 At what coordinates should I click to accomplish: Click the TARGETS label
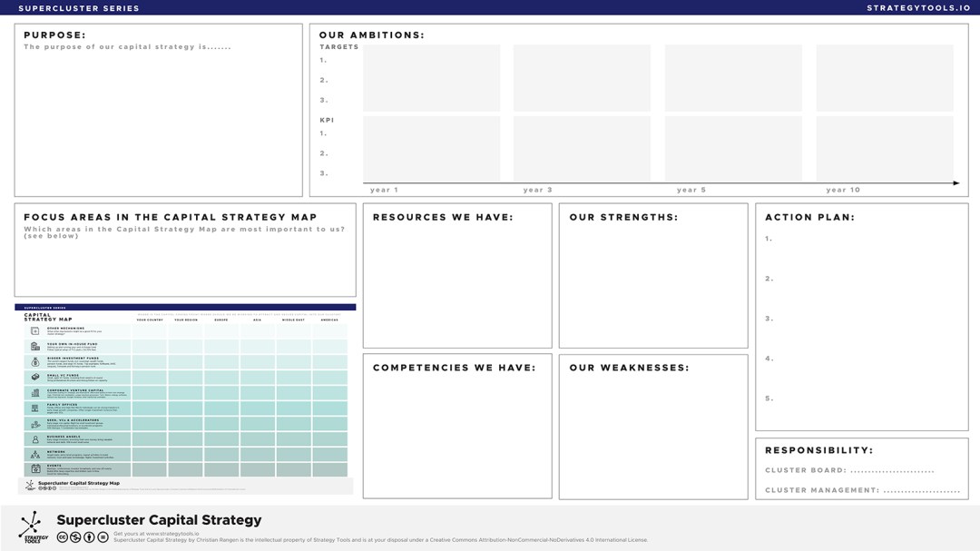(x=339, y=47)
